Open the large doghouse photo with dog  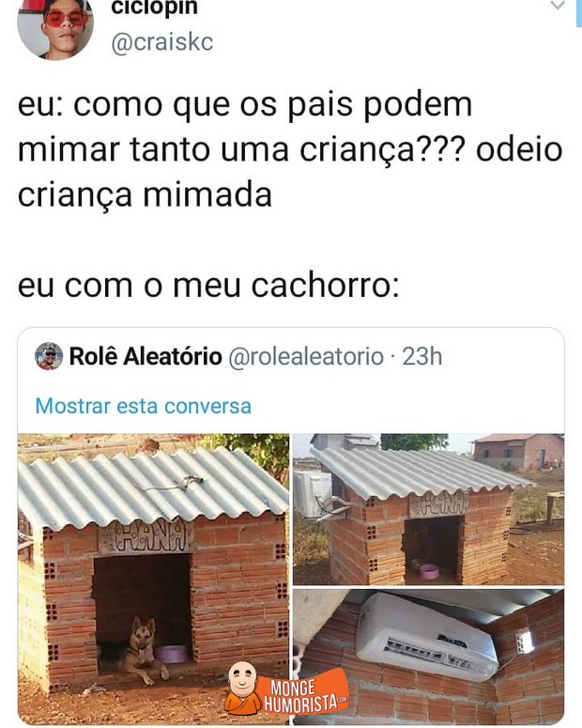pos(153,579)
